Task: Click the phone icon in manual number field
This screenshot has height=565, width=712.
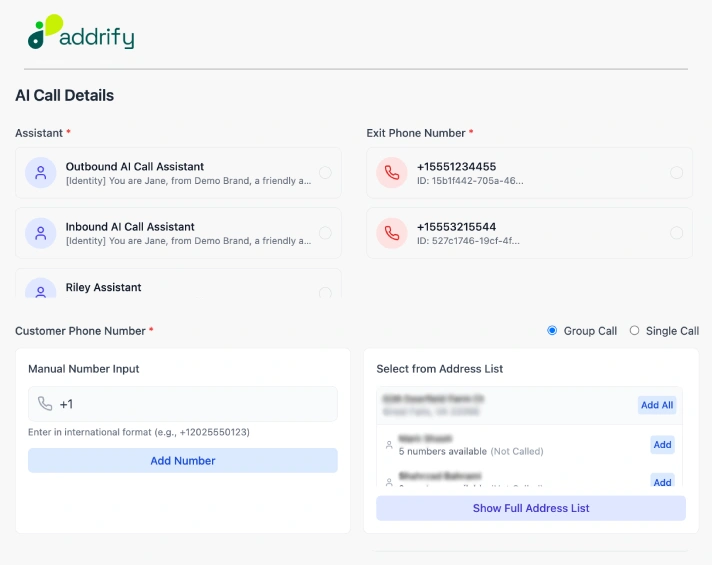Action: point(45,404)
